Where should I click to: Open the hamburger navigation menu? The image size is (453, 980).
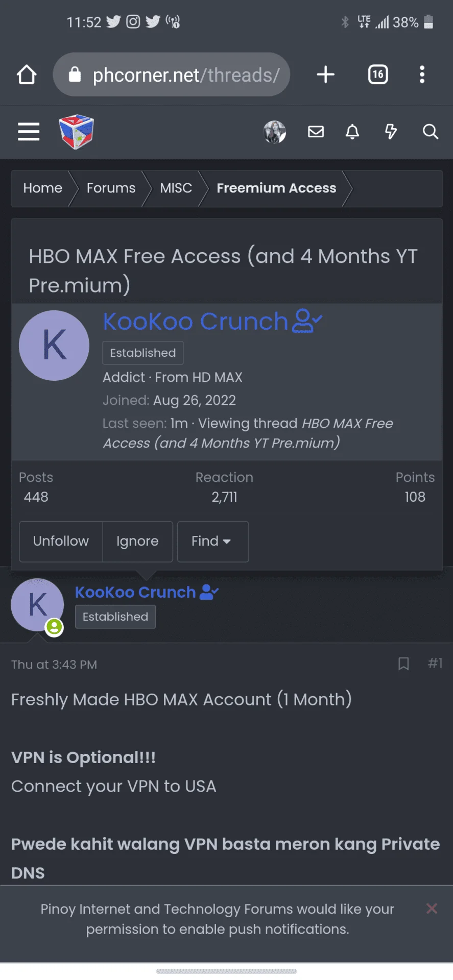(x=29, y=132)
